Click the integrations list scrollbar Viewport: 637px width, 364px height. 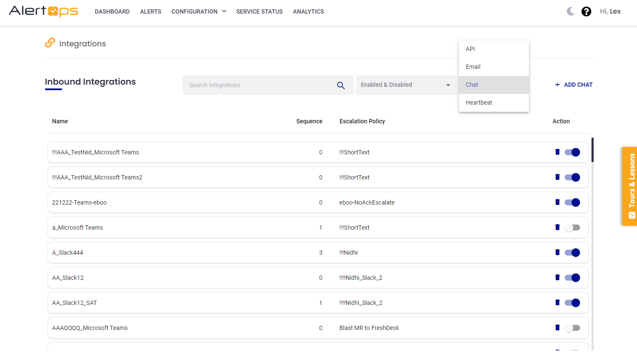(592, 150)
